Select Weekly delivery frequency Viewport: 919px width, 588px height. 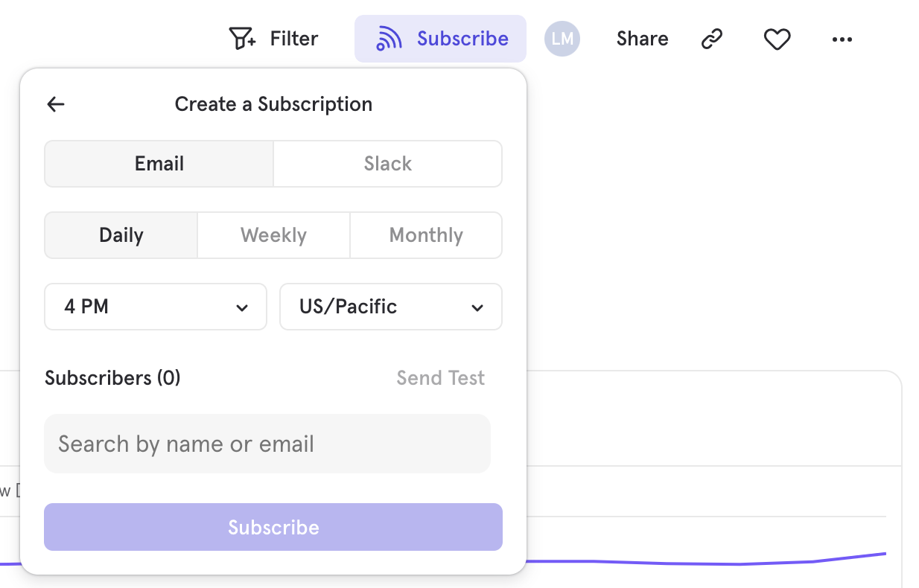pyautogui.click(x=273, y=234)
